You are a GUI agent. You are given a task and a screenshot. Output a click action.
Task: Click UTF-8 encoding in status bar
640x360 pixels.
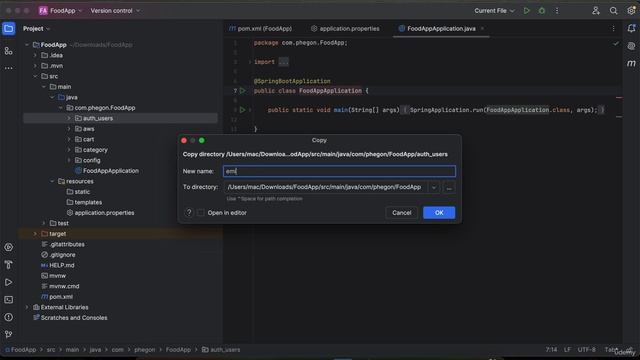587,350
